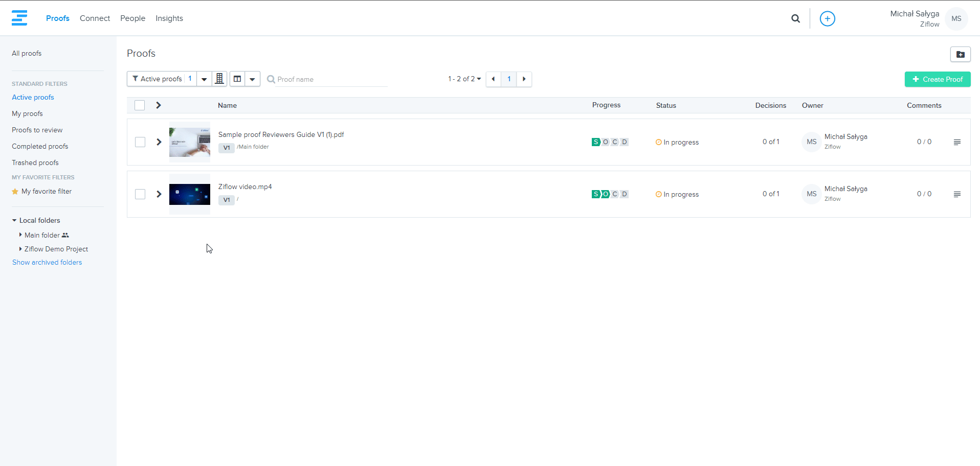Expand the Ziflow video.mp4 row chevron
The image size is (980, 466).
coord(159,194)
